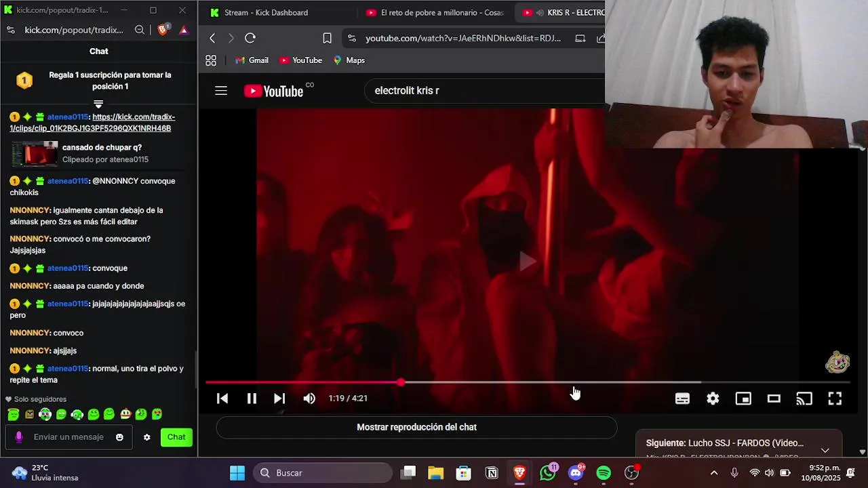Open Windows Start menu
The width and height of the screenshot is (868, 488).
pyautogui.click(x=237, y=473)
